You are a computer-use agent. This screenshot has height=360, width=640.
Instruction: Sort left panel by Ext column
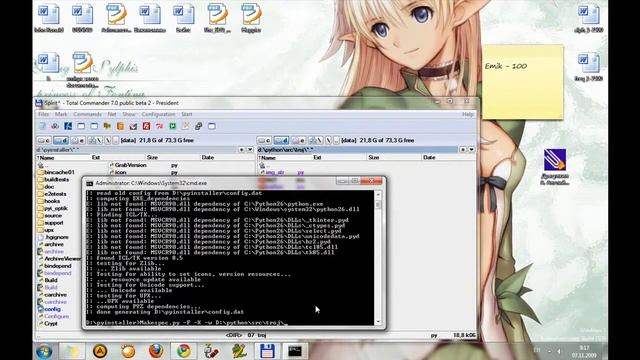[118, 158]
